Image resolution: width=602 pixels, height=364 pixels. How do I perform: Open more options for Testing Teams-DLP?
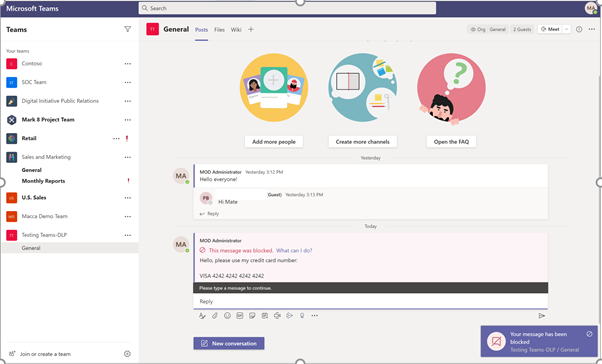click(127, 235)
